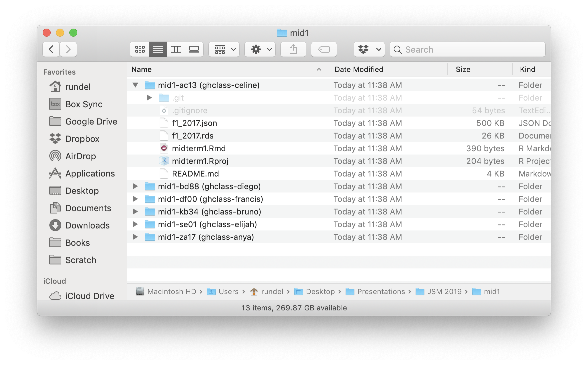Switch to gallery view in toolbar

pos(194,49)
